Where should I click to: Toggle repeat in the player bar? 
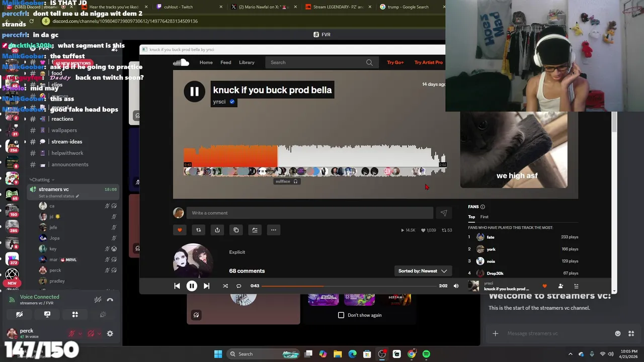239,286
